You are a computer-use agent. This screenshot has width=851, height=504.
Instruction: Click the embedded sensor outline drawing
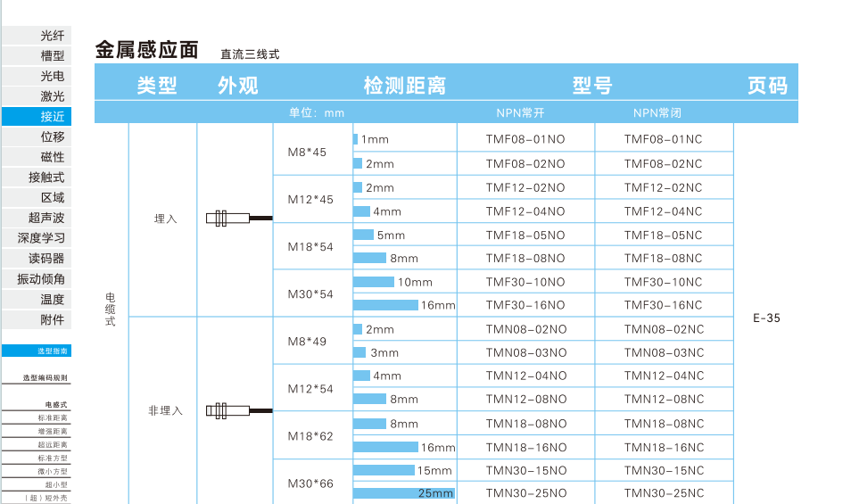(x=238, y=218)
